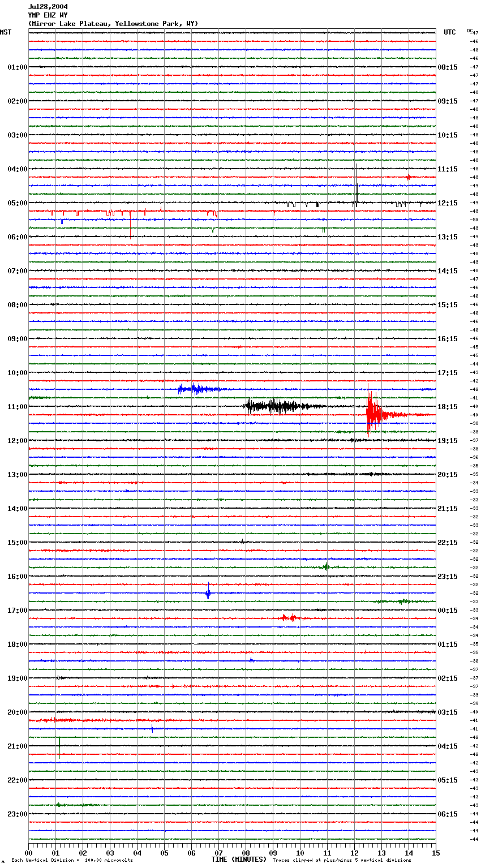Select the 04:15 UTC time label

click(x=448, y=746)
